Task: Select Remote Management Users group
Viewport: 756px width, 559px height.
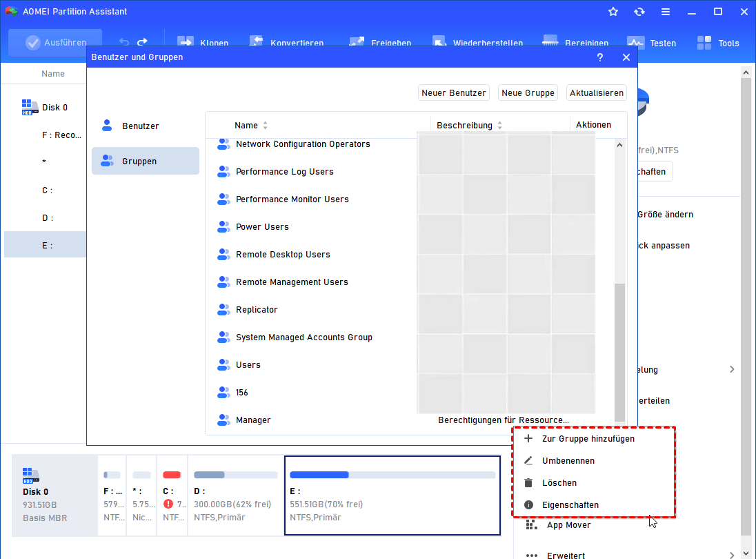Action: 292,282
